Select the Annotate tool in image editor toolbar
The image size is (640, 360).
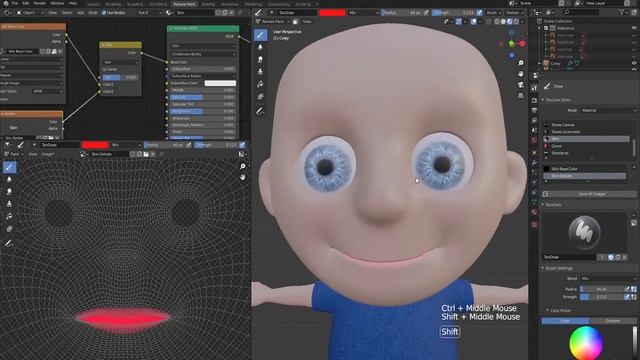point(9,243)
